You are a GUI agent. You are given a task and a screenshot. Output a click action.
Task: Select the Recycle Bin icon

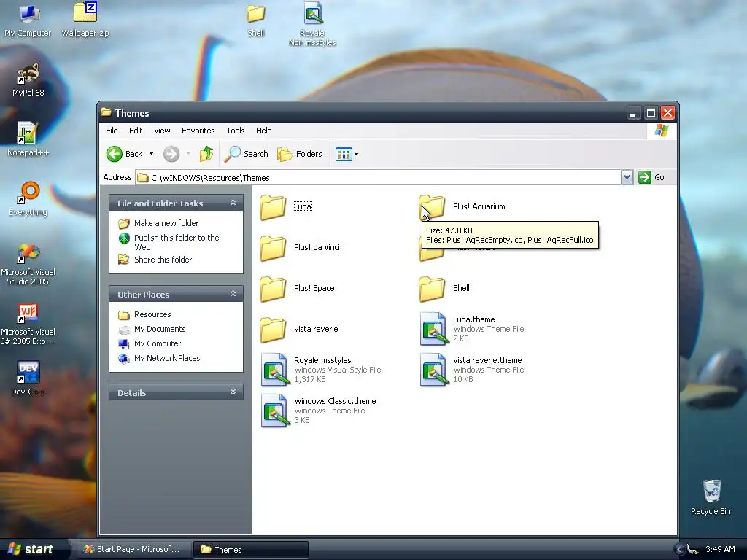[x=711, y=497]
